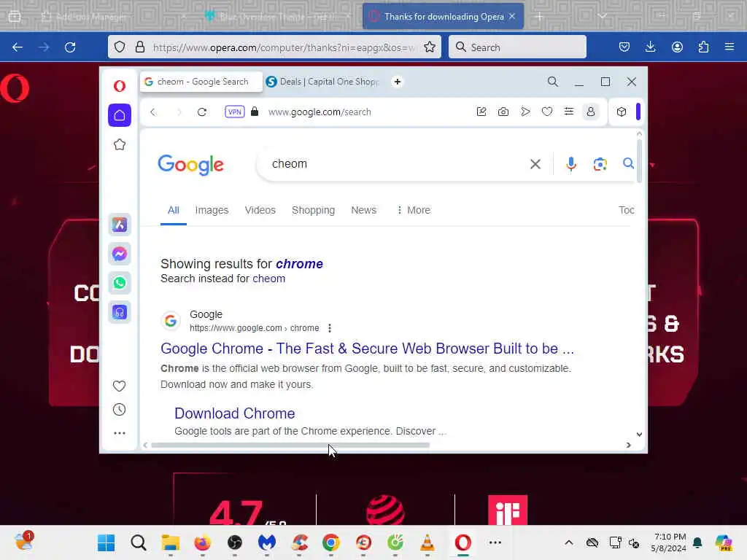Open Opera sidebar setup three dots
Image resolution: width=747 pixels, height=560 pixels.
tap(120, 433)
